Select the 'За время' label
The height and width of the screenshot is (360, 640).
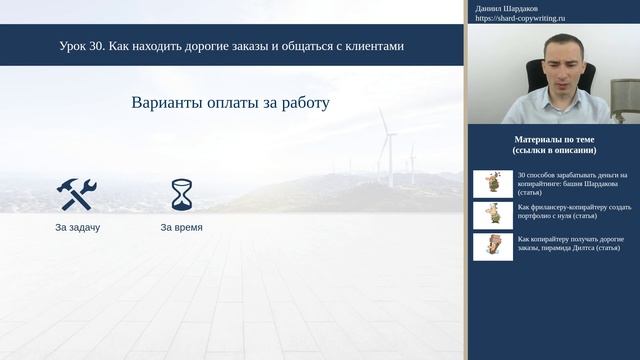[x=181, y=227]
